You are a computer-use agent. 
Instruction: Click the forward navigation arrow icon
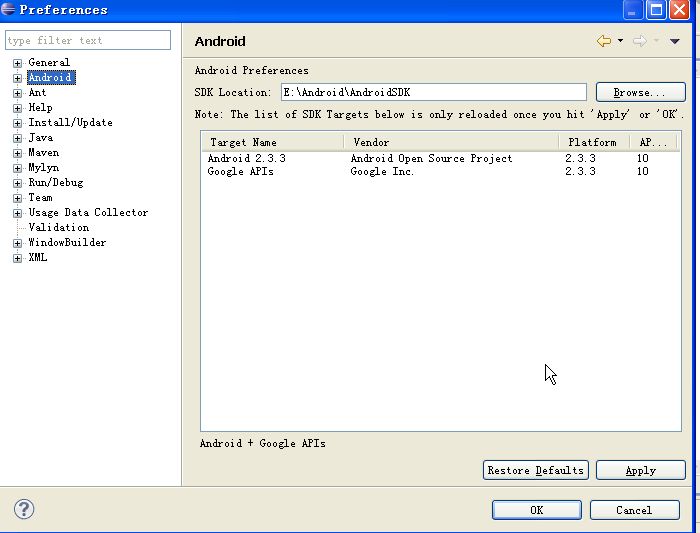tap(640, 41)
